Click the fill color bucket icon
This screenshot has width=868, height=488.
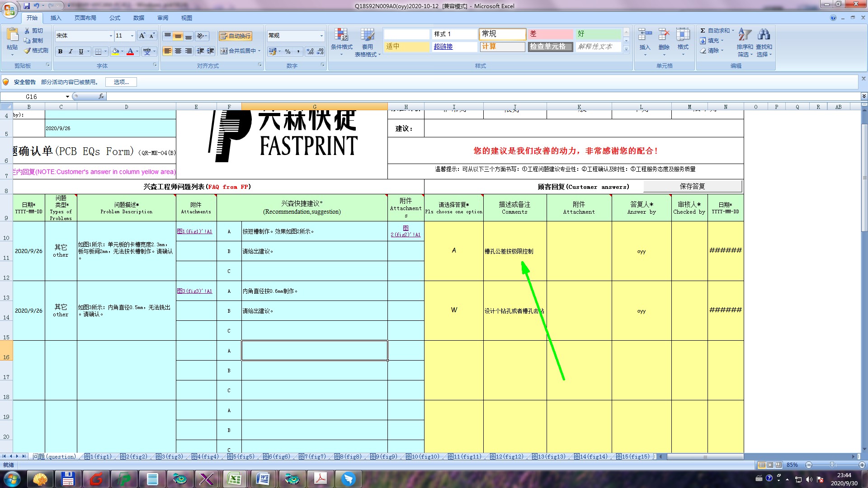[x=115, y=52]
